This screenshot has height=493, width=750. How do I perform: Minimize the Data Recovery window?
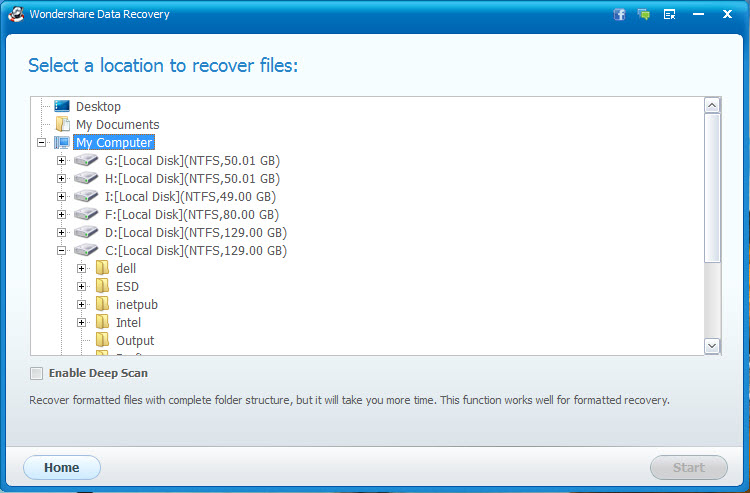(x=698, y=14)
